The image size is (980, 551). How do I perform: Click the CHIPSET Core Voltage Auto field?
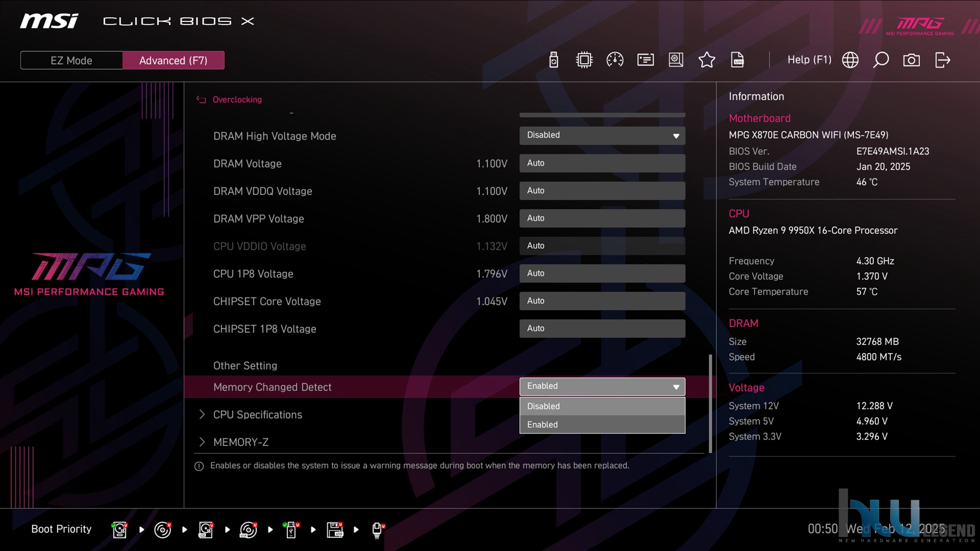coord(602,301)
